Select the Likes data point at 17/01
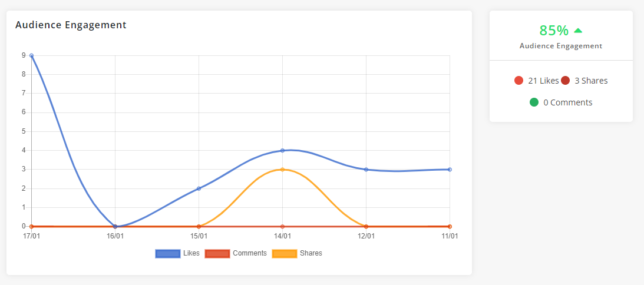This screenshot has height=285, width=644. pos(32,55)
